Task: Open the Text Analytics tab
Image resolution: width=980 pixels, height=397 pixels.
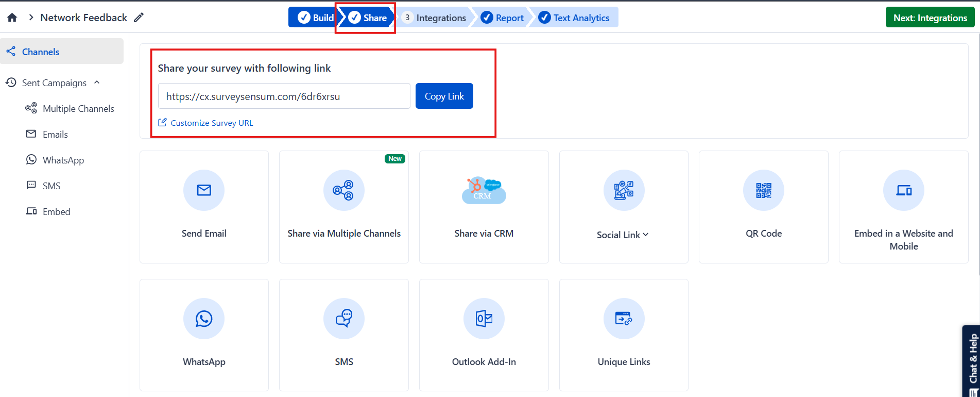Action: point(574,18)
